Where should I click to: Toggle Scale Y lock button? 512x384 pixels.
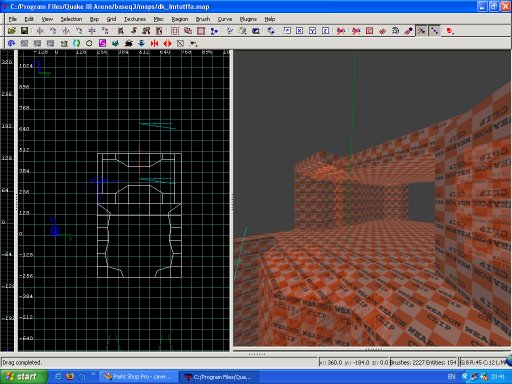pos(312,31)
